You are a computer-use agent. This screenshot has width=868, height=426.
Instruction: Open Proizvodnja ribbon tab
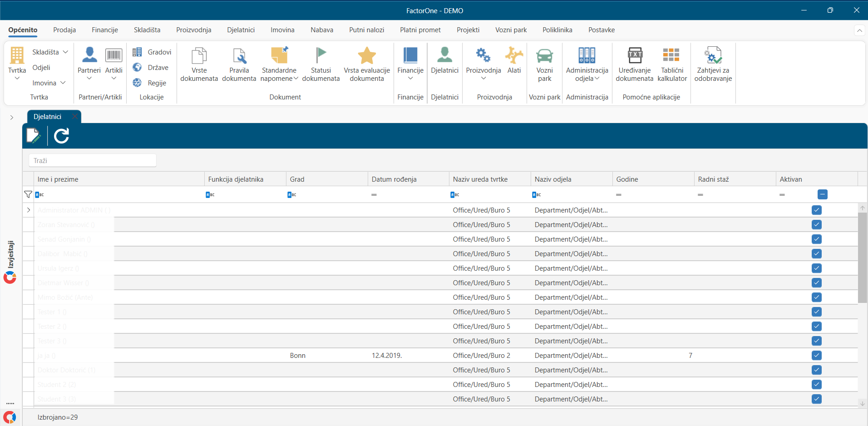[x=194, y=30]
